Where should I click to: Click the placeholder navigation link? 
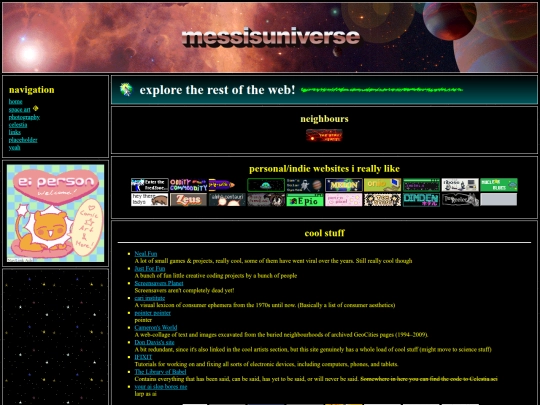click(x=23, y=140)
